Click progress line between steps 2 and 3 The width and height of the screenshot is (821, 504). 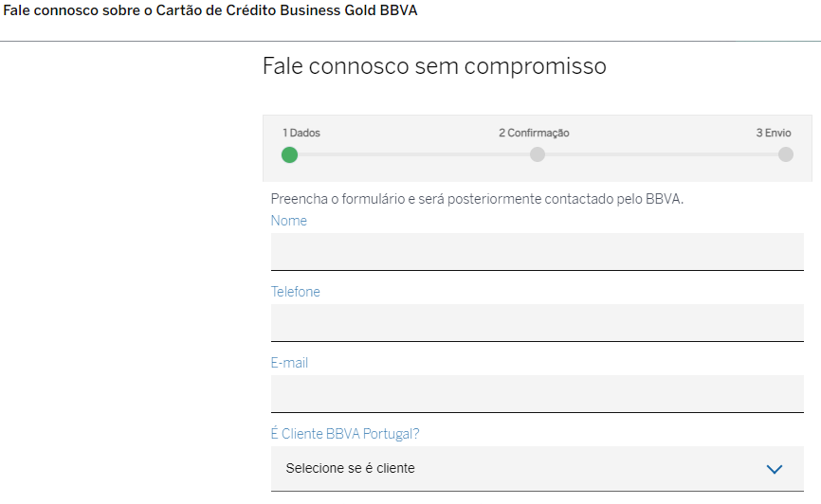click(x=661, y=154)
